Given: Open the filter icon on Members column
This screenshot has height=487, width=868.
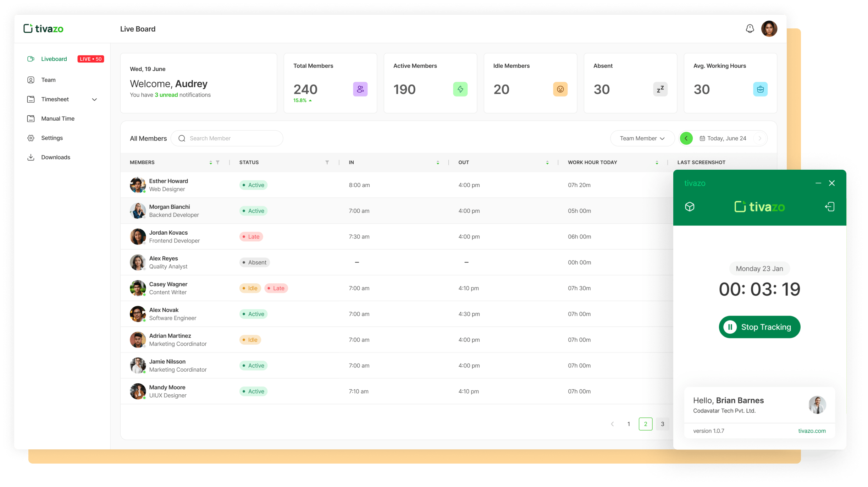Looking at the screenshot, I should tap(218, 162).
